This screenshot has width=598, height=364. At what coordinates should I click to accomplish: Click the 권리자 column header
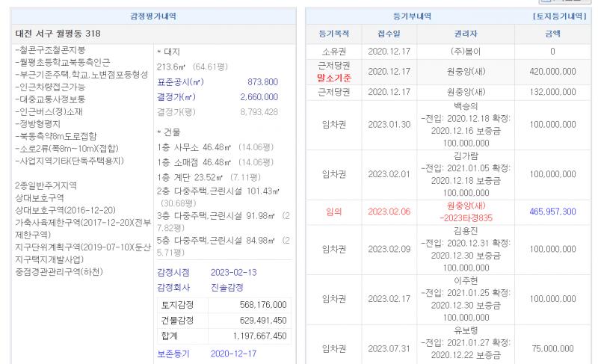(466, 34)
